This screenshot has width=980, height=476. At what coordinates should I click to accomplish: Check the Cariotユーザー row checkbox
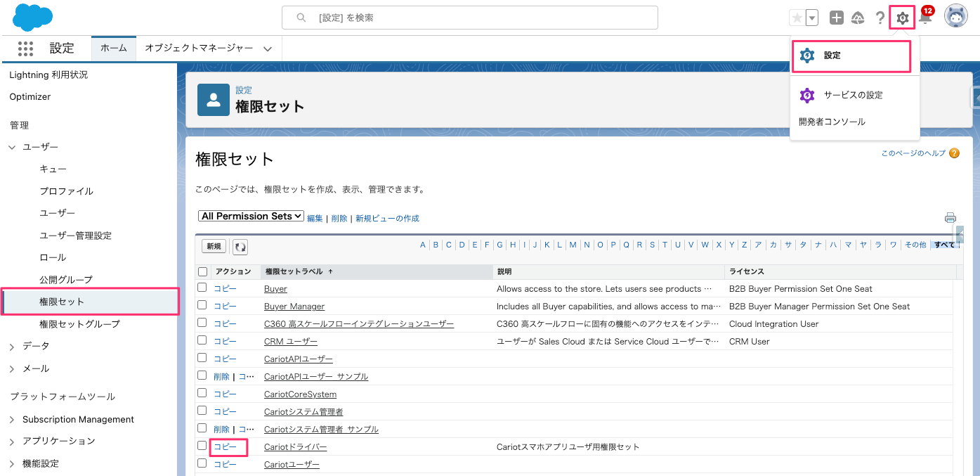202,463
